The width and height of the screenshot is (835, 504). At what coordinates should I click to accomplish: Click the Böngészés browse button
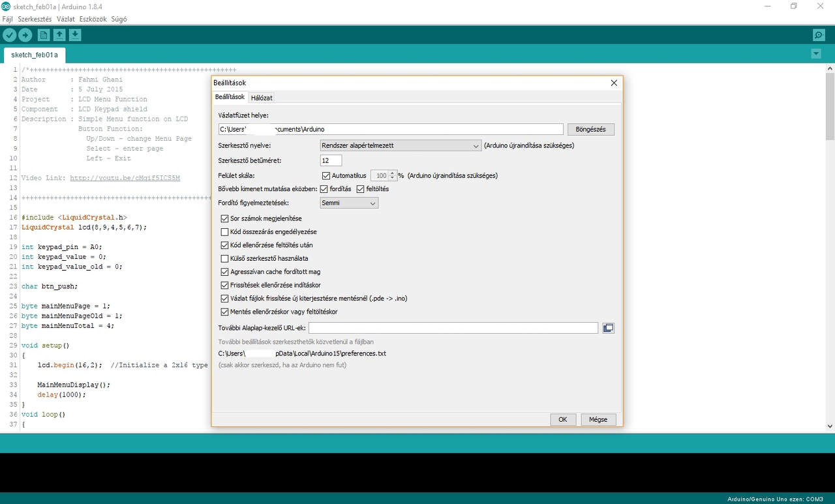click(591, 129)
